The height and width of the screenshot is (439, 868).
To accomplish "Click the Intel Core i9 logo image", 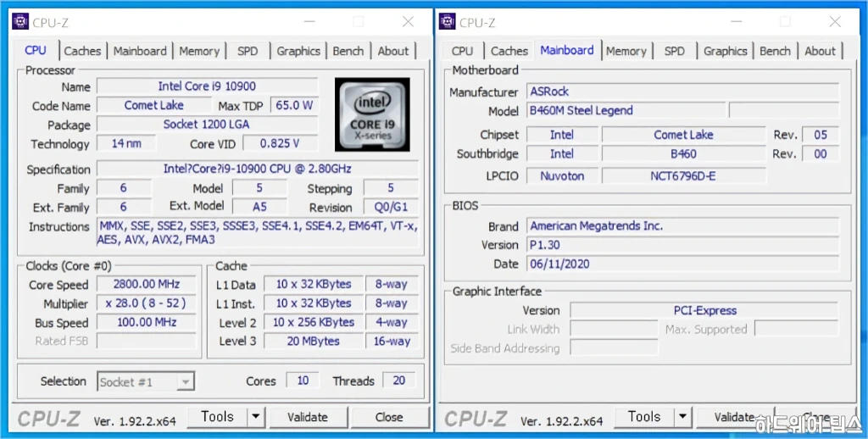I will [373, 114].
